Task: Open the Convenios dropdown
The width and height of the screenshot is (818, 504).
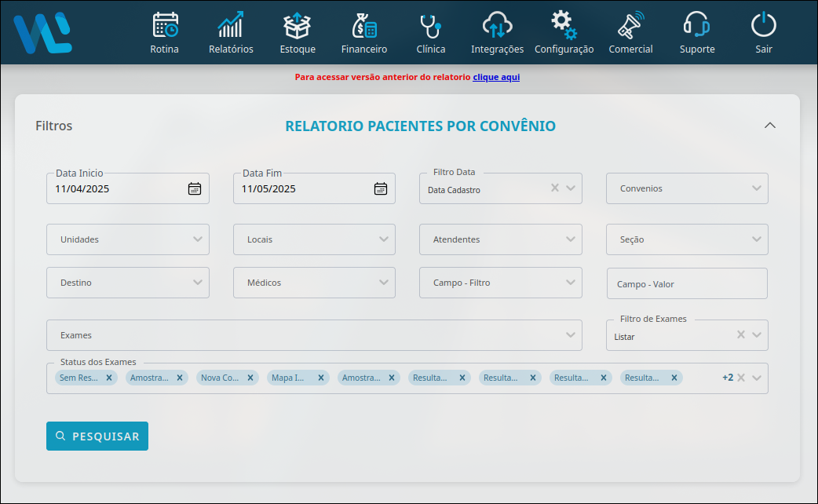Action: (687, 188)
